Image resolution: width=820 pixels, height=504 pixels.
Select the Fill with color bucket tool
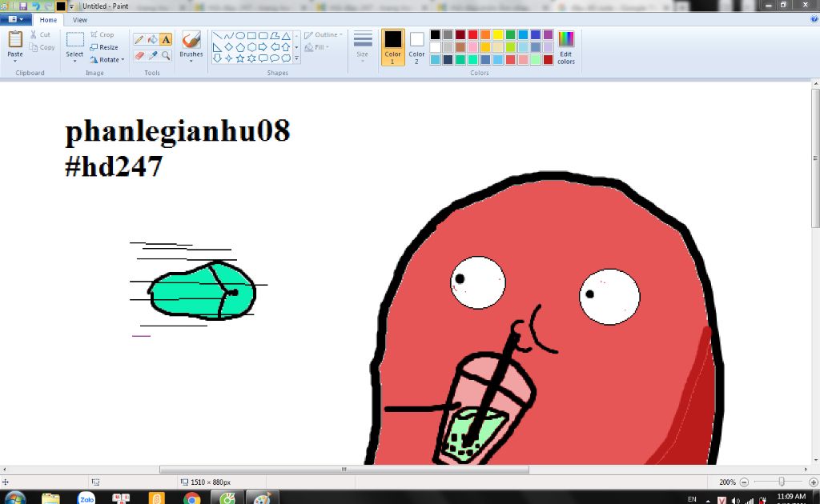(153, 40)
